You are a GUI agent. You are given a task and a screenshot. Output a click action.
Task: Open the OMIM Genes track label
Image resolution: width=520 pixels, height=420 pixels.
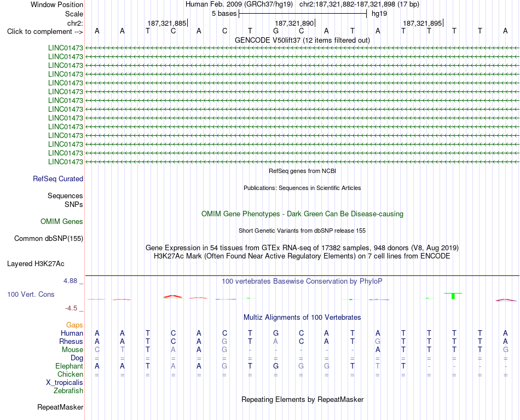pos(62,222)
